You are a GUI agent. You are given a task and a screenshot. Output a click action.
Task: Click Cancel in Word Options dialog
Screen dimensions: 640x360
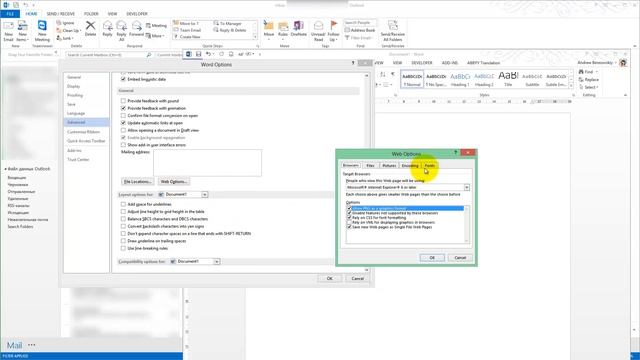click(x=358, y=278)
